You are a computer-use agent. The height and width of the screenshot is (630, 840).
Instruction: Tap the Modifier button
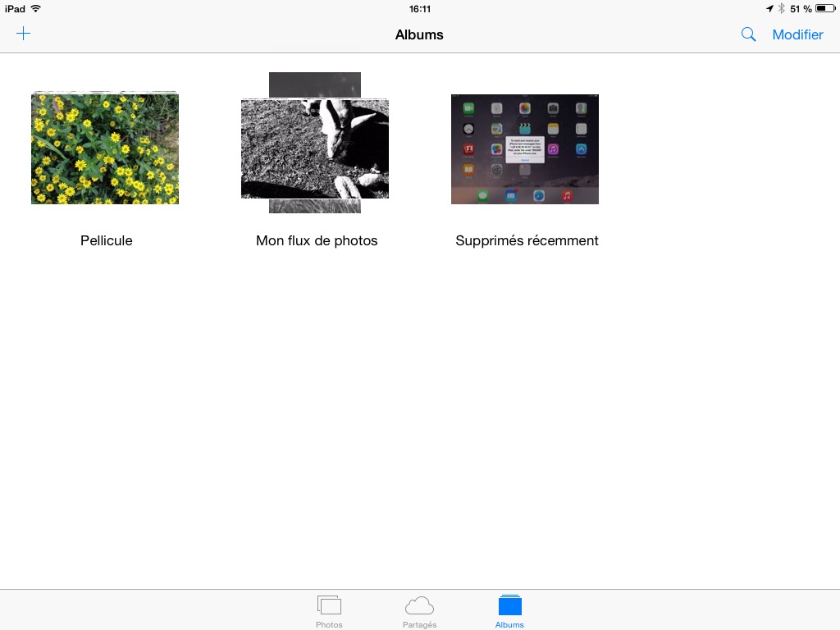pos(797,34)
